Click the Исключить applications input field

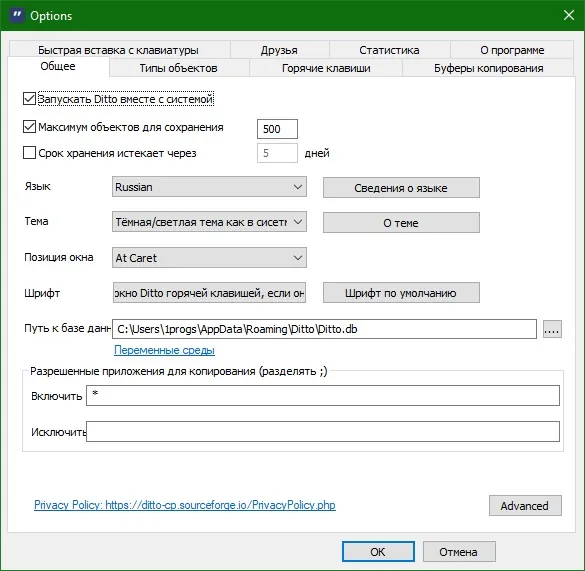(x=323, y=431)
